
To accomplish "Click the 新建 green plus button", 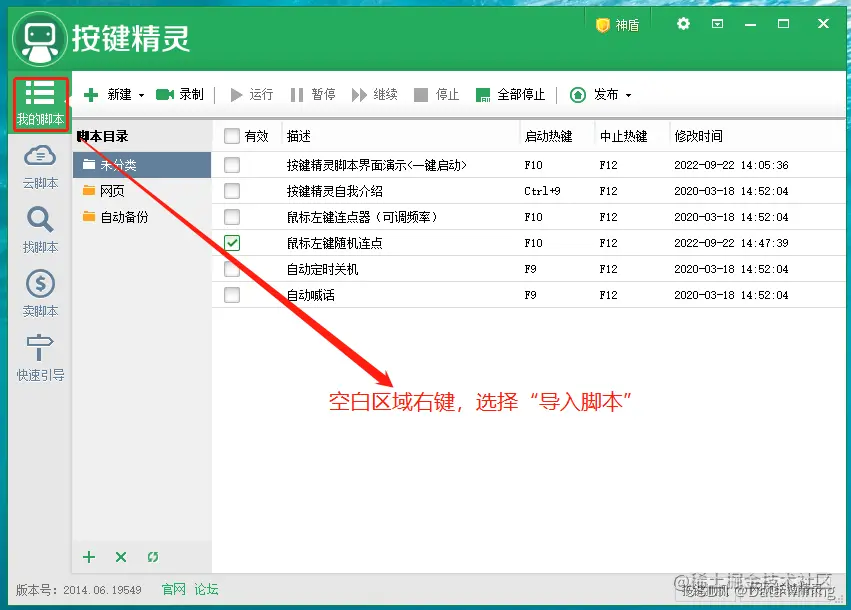I will [x=91, y=95].
